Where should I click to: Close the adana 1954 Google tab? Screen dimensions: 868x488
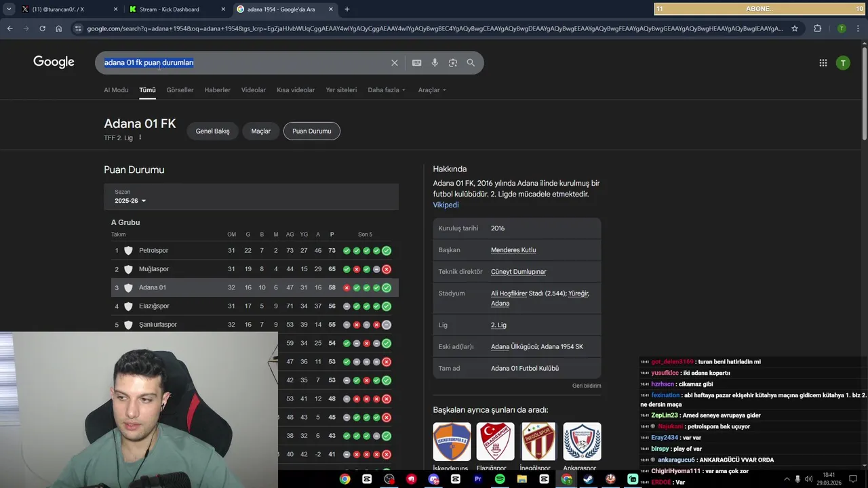[x=331, y=9]
